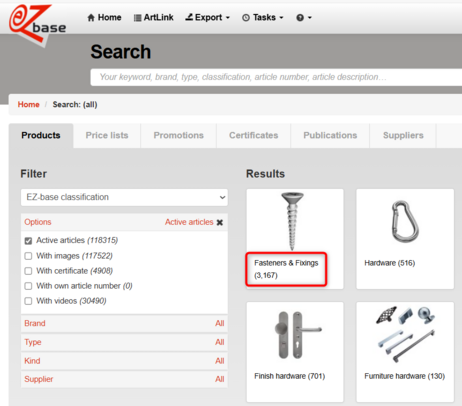Check the With videos filter

coord(28,301)
